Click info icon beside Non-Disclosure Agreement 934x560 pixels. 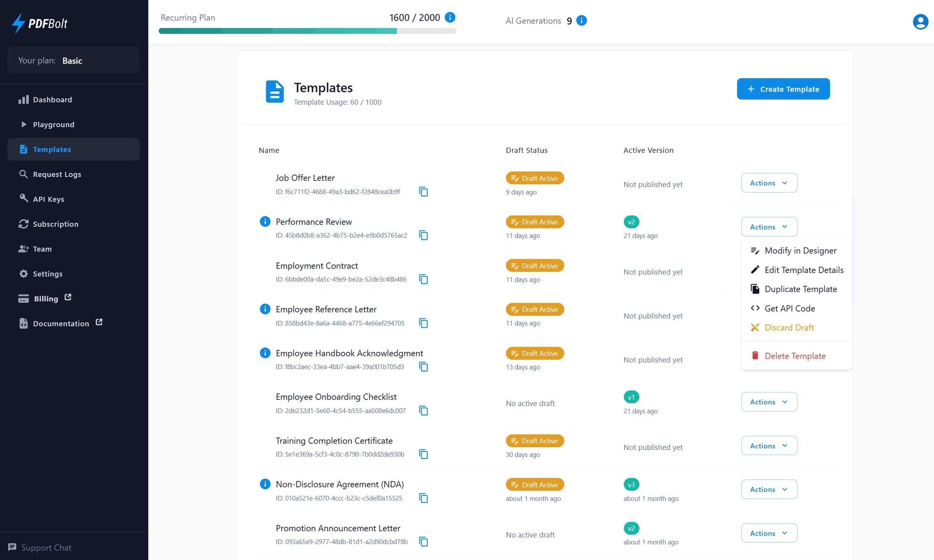pyautogui.click(x=265, y=484)
